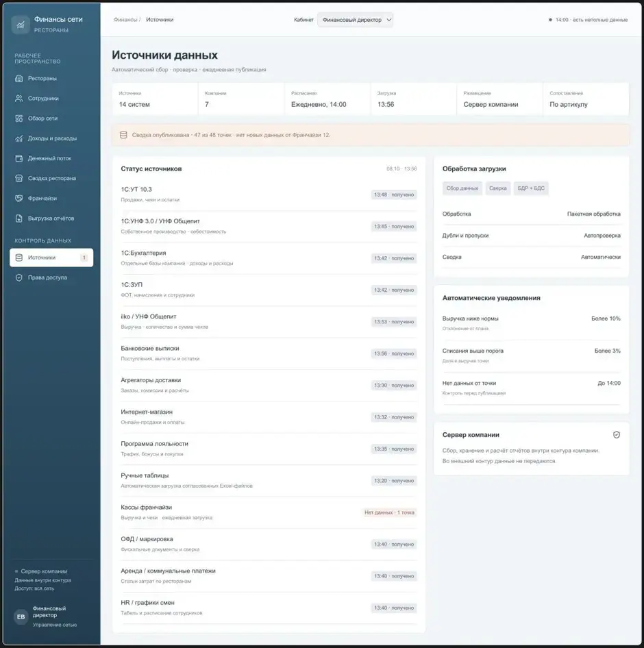Click the Финансы сети logo icon
The image size is (644, 648).
[21, 25]
